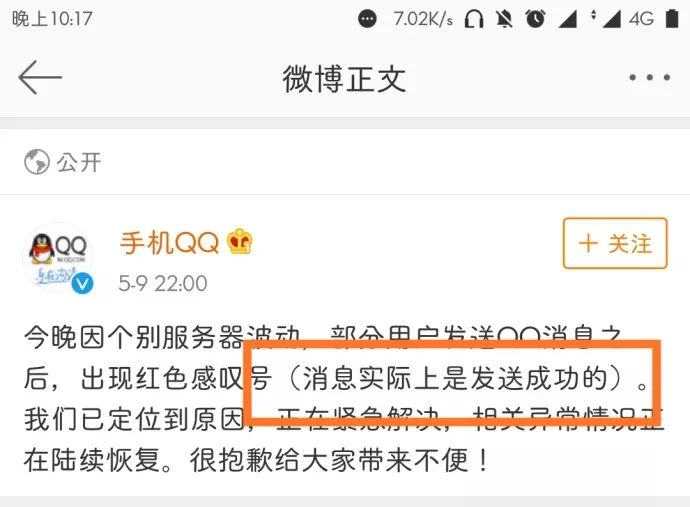
Task: Open the 手机QQ penguin avatar
Action: [x=59, y=257]
